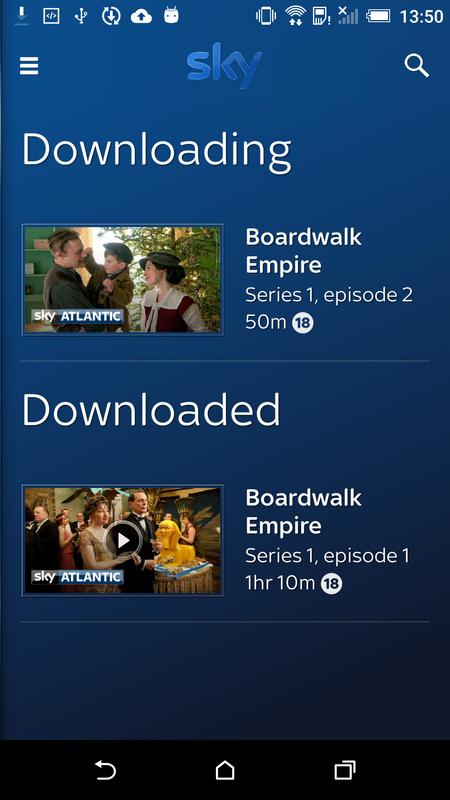Open the recent apps overview button

(345, 770)
